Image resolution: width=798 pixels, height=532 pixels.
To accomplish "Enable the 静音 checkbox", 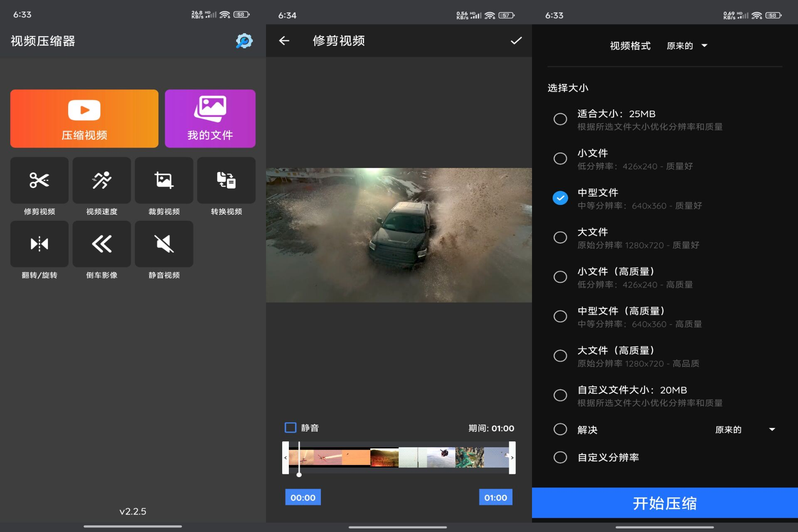I will click(x=291, y=428).
